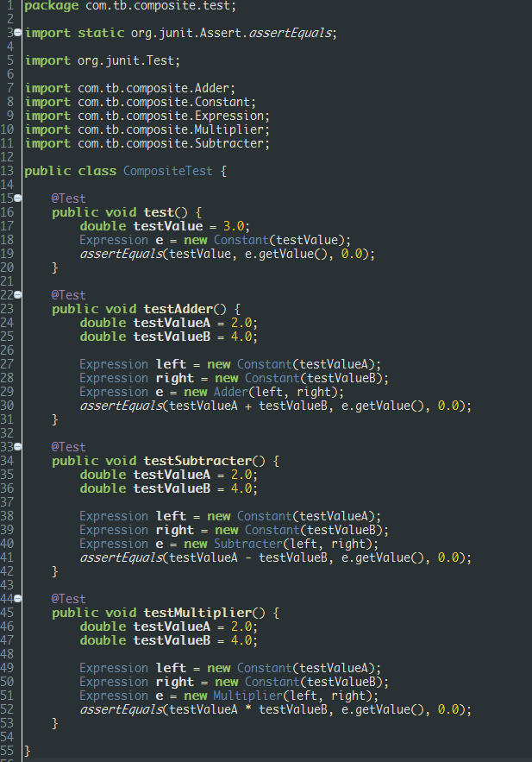Click variable 'left' on line 38
Image resolution: width=532 pixels, height=762 pixels.
[171, 516]
